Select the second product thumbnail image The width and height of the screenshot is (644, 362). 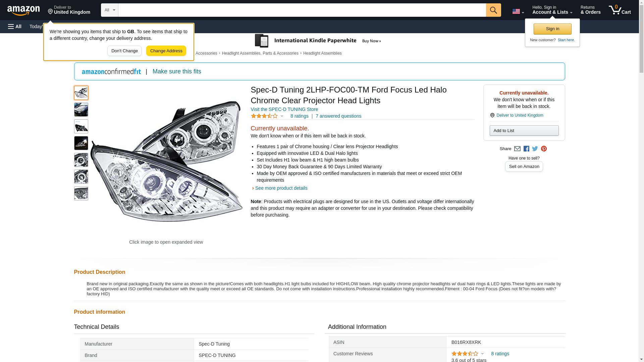coord(81,110)
